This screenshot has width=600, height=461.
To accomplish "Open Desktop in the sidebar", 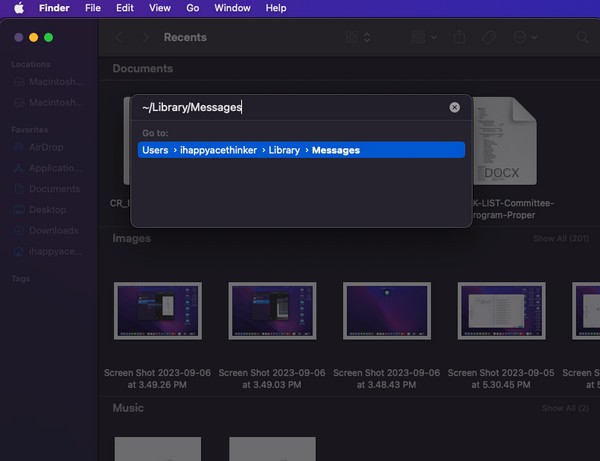I will (x=40, y=210).
